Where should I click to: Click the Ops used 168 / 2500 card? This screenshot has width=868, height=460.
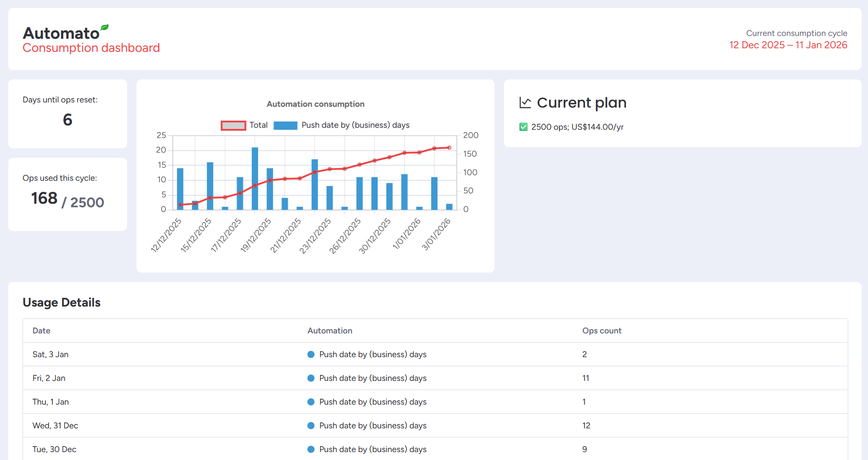[68, 194]
